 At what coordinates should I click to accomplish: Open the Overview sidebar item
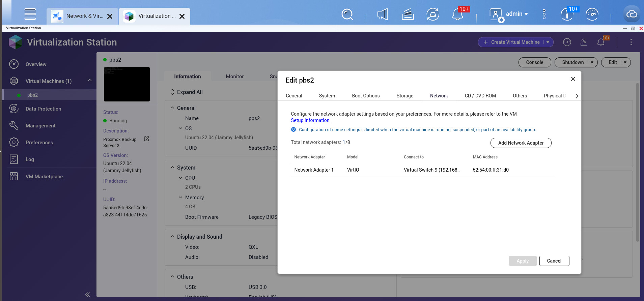(x=36, y=64)
